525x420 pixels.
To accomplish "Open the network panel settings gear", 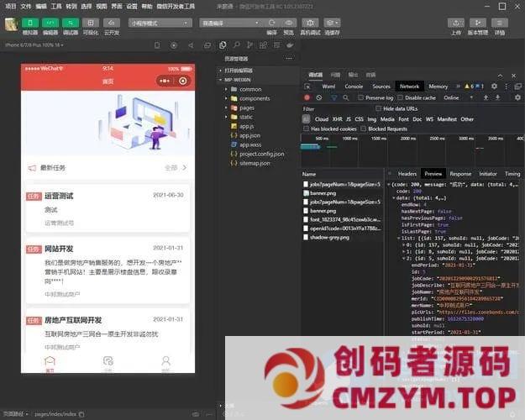I will coord(517,97).
